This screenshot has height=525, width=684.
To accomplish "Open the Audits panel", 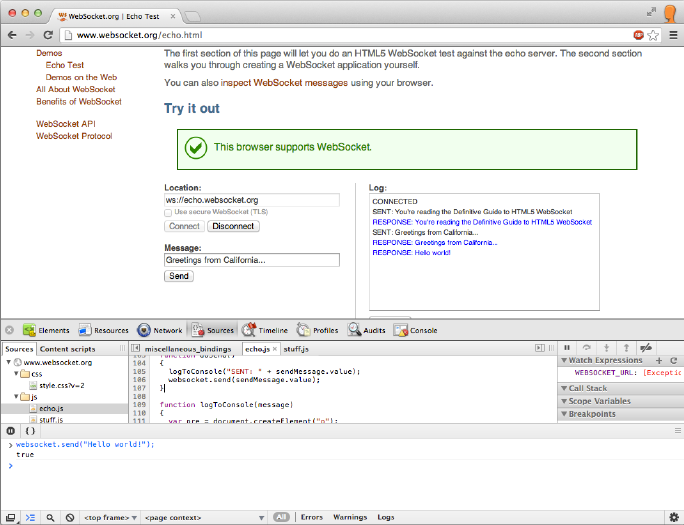I will click(x=366, y=330).
